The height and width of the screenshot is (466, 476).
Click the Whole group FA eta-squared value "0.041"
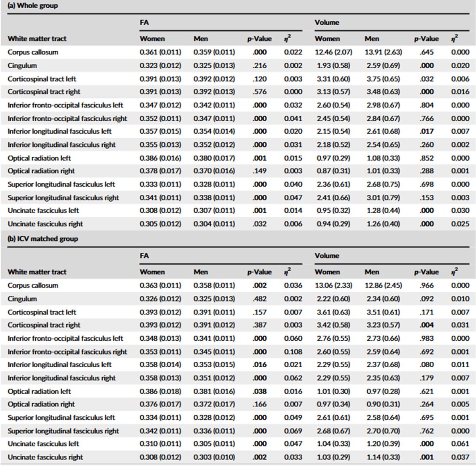(293, 119)
